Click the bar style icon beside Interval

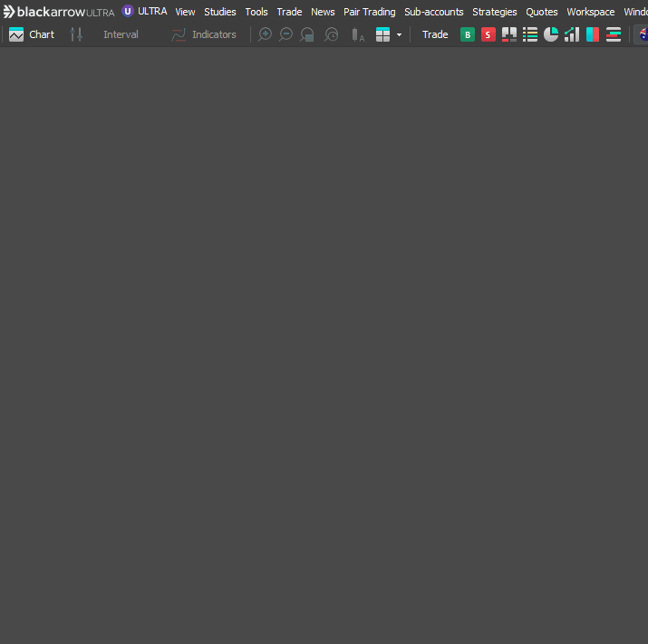(x=77, y=34)
